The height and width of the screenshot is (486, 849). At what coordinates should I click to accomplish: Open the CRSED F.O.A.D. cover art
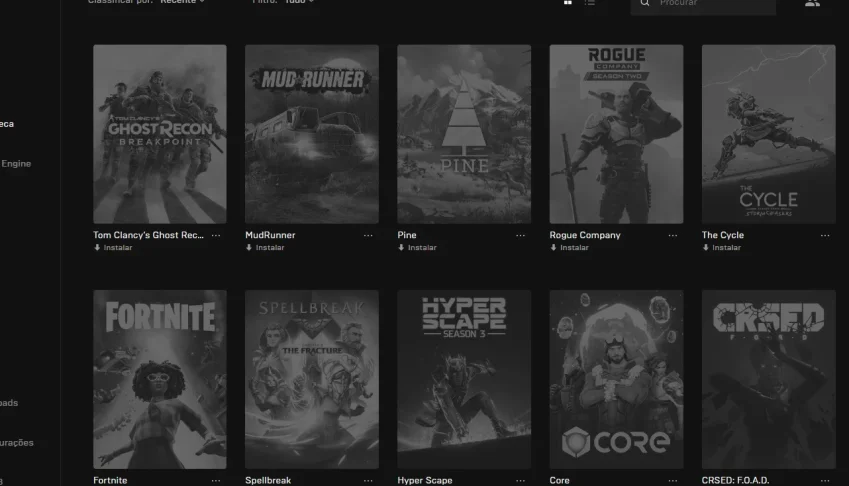(768, 379)
